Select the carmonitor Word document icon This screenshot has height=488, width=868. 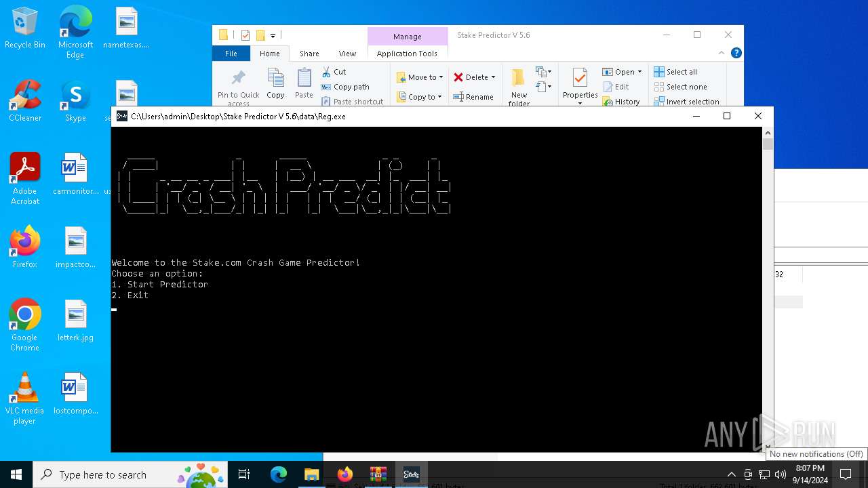[x=75, y=175]
